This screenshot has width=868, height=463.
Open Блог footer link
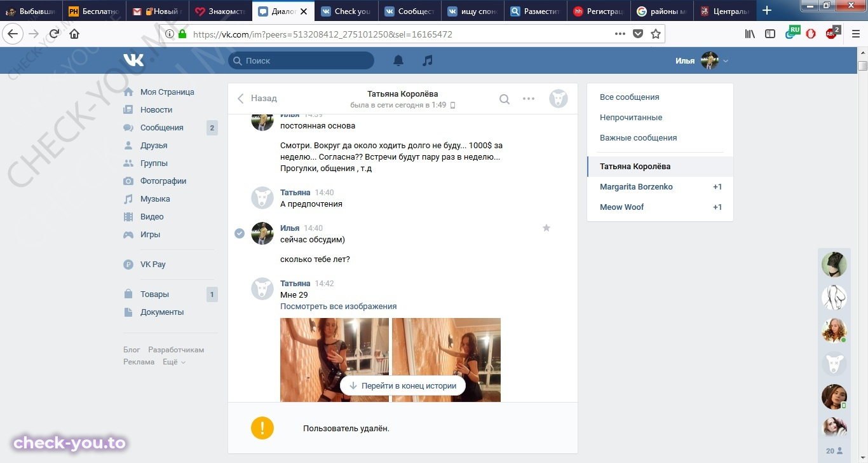point(132,350)
